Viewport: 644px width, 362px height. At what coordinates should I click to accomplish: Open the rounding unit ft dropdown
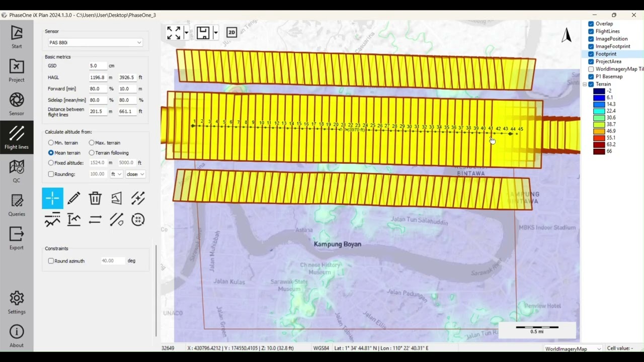pyautogui.click(x=116, y=174)
